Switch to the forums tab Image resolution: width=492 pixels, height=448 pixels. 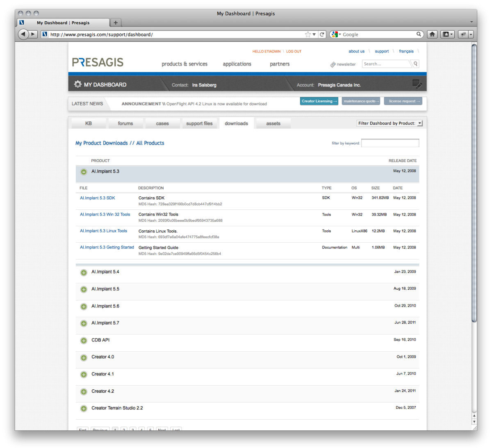(125, 123)
